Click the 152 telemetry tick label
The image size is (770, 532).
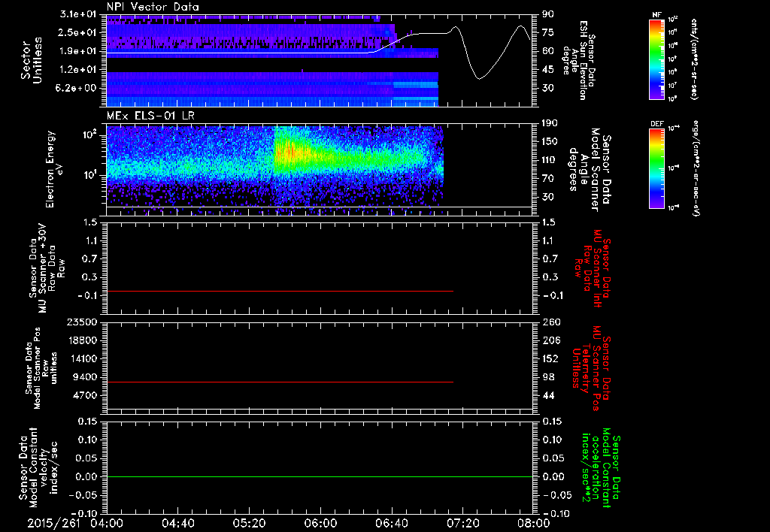pyautogui.click(x=551, y=358)
